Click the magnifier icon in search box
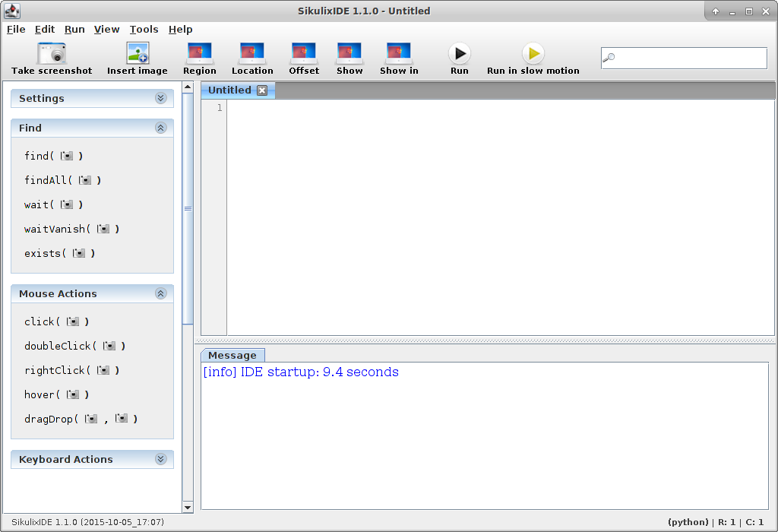 pyautogui.click(x=609, y=58)
